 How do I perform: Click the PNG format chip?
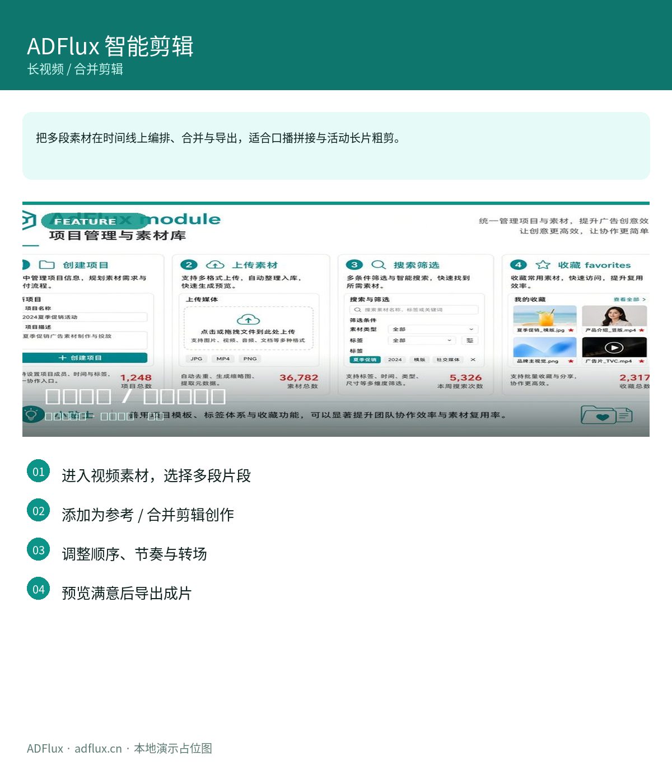250,358
